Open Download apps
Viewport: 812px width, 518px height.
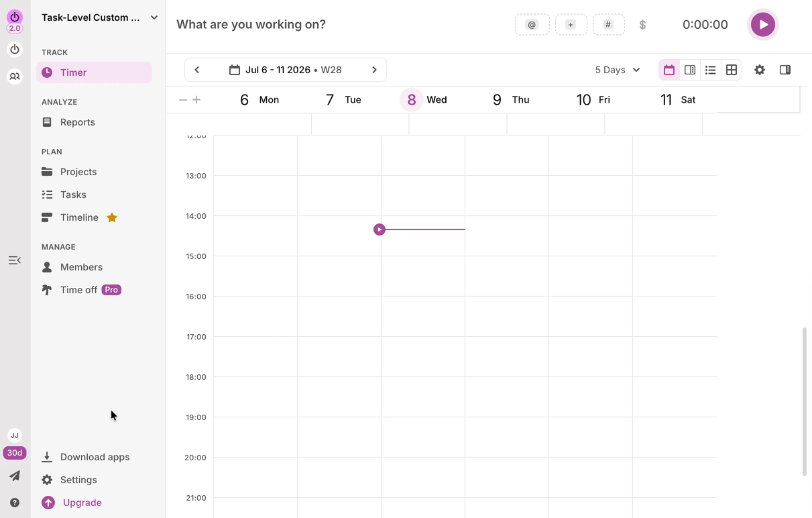tap(94, 457)
